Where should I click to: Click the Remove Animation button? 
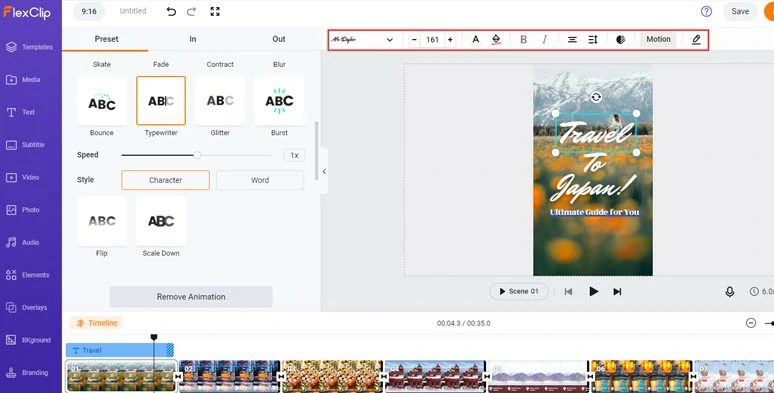191,297
